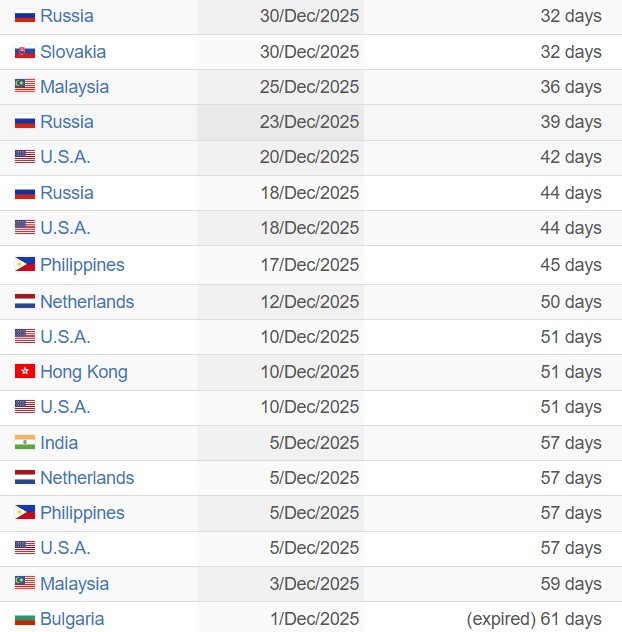Click Malaysia flag in 25/Dec/2025 row
Viewport: 622px width, 632px height.
click(25, 87)
